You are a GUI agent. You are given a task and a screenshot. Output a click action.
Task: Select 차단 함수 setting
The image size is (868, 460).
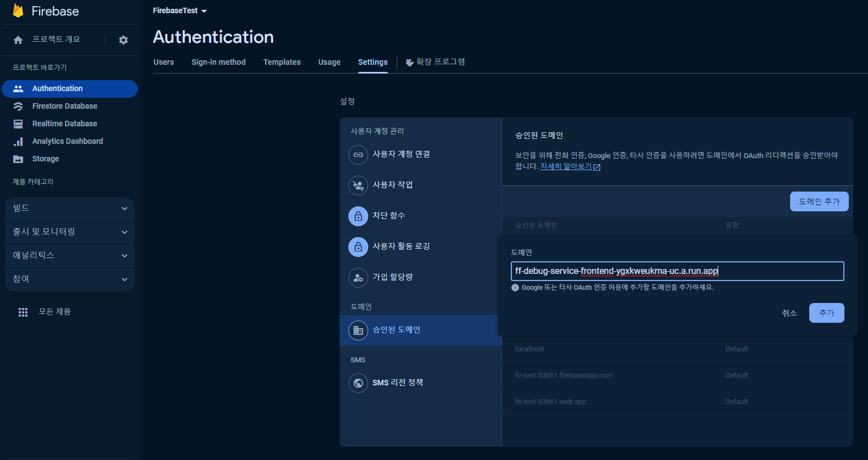[x=421, y=216]
